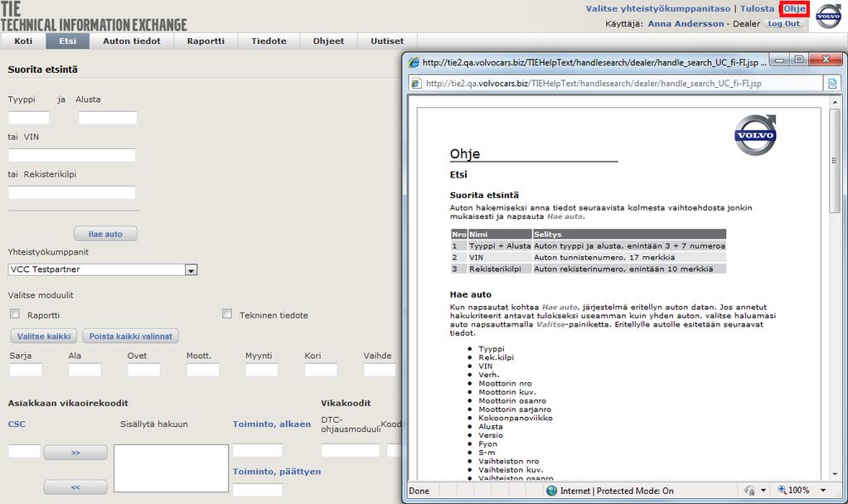The image size is (848, 504).
Task: Go to the Ohjeet tab
Action: pos(328,41)
